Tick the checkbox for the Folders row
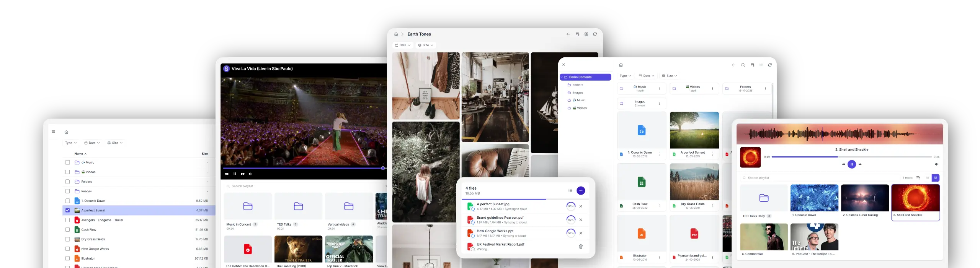The image size is (980, 268). [x=67, y=182]
